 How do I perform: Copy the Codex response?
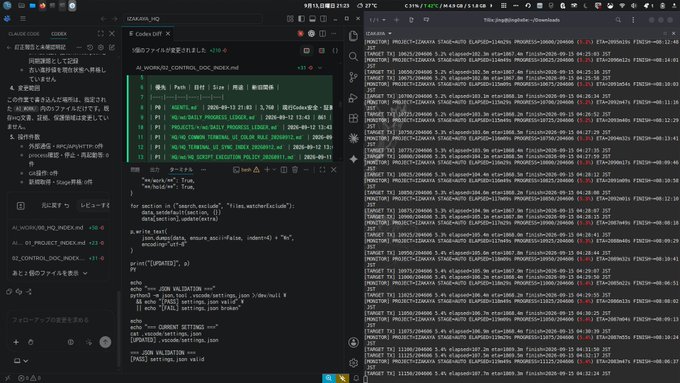tap(9, 291)
